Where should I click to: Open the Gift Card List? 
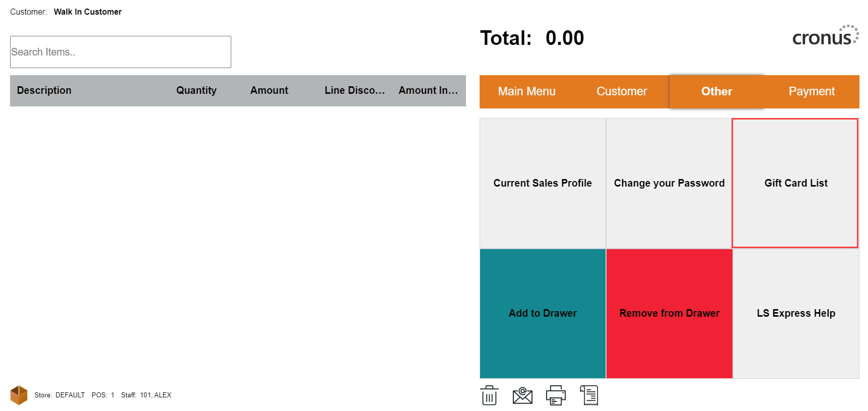[795, 183]
